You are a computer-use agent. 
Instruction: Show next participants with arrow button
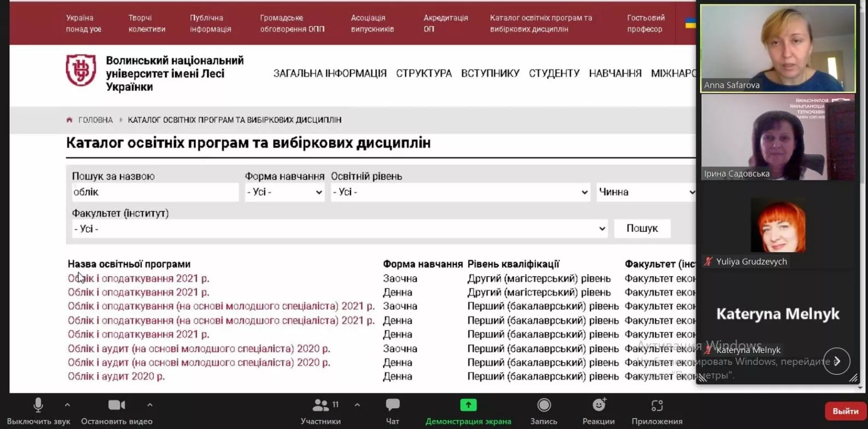[x=837, y=361]
